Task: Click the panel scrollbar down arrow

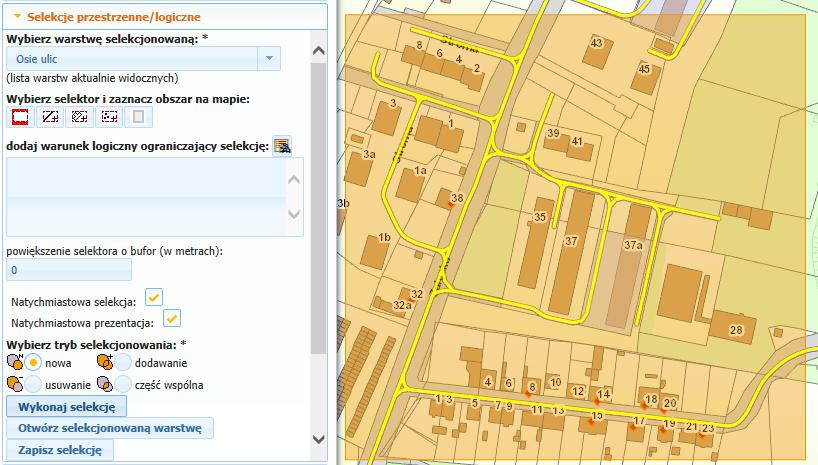Action: (x=318, y=439)
